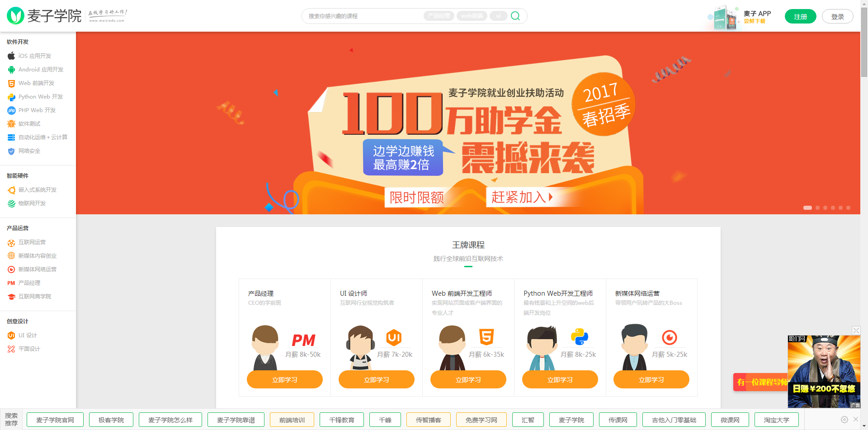Open the 千锋教育 bottom link
868x430 pixels.
342,420
